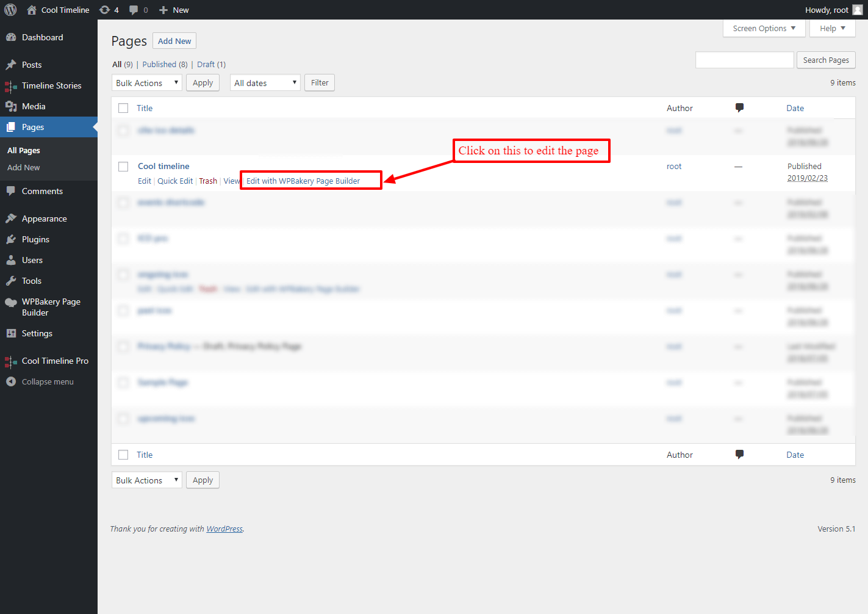The width and height of the screenshot is (868, 614).
Task: Select all pages with the header checkbox
Action: 123,107
